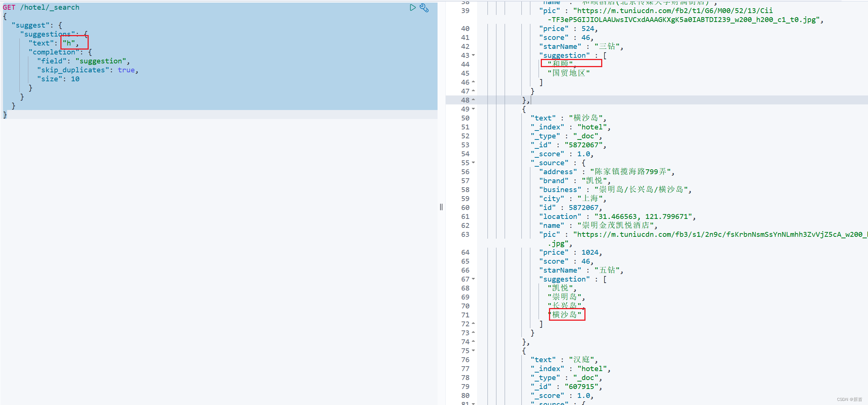Click the GET /hotel/_search request line
Screen dimensions: 868x405
[x=41, y=7]
